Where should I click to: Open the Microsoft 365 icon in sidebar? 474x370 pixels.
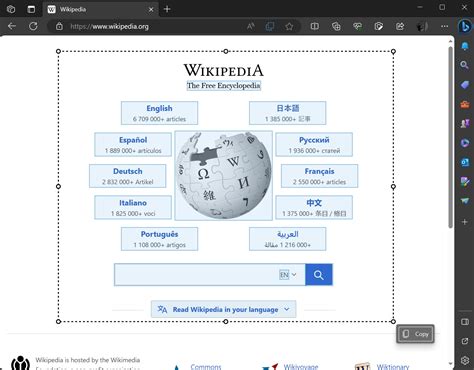tap(465, 143)
